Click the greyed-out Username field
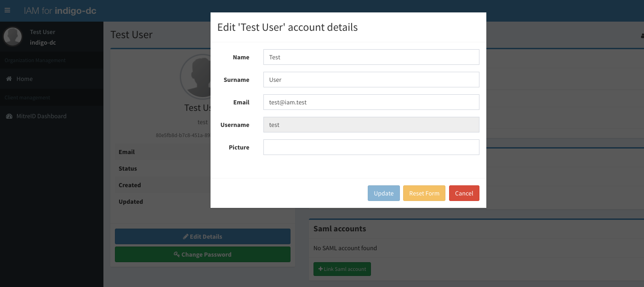644x287 pixels. point(371,125)
